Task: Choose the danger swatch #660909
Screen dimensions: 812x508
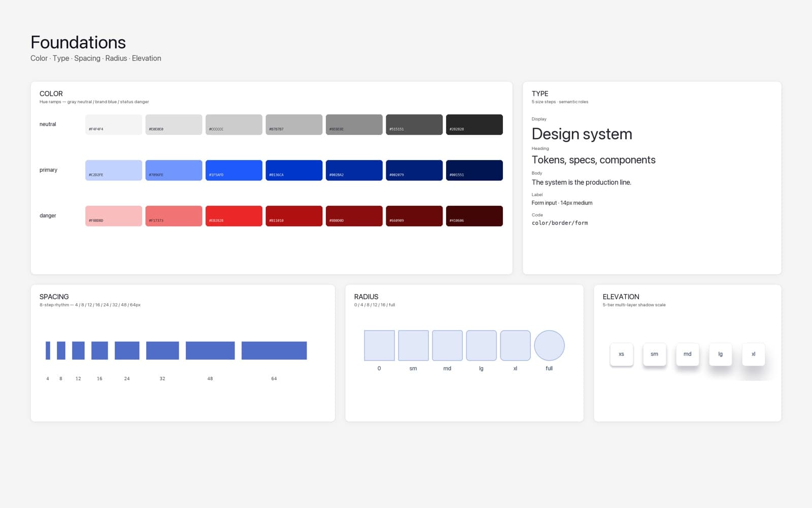Action: [414, 216]
